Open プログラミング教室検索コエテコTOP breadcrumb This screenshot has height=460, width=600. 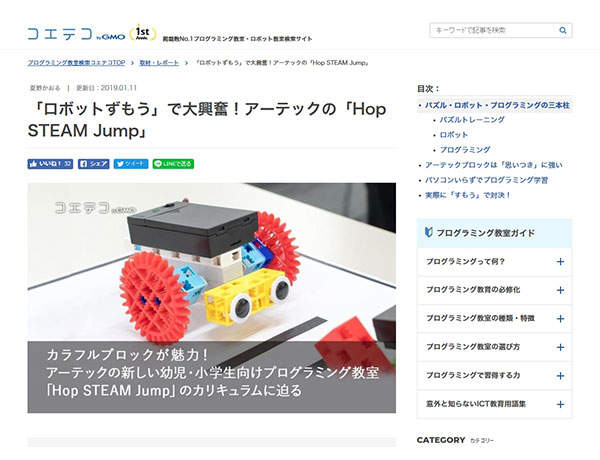click(76, 63)
